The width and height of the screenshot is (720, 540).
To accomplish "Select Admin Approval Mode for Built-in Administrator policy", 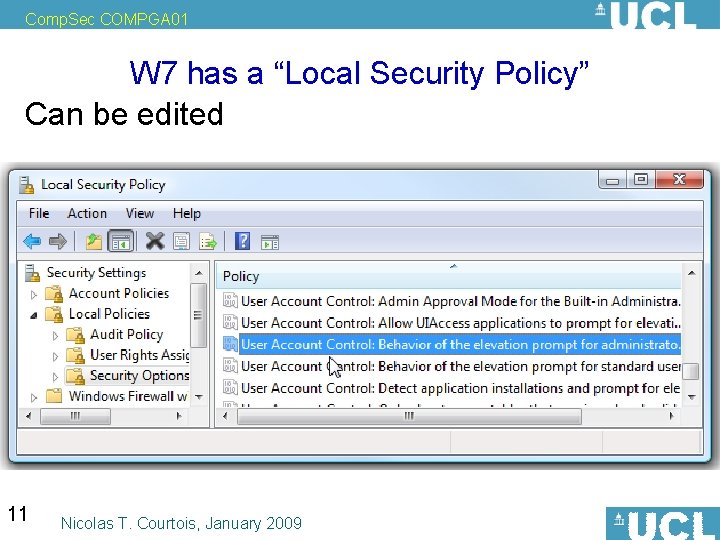I will click(460, 301).
